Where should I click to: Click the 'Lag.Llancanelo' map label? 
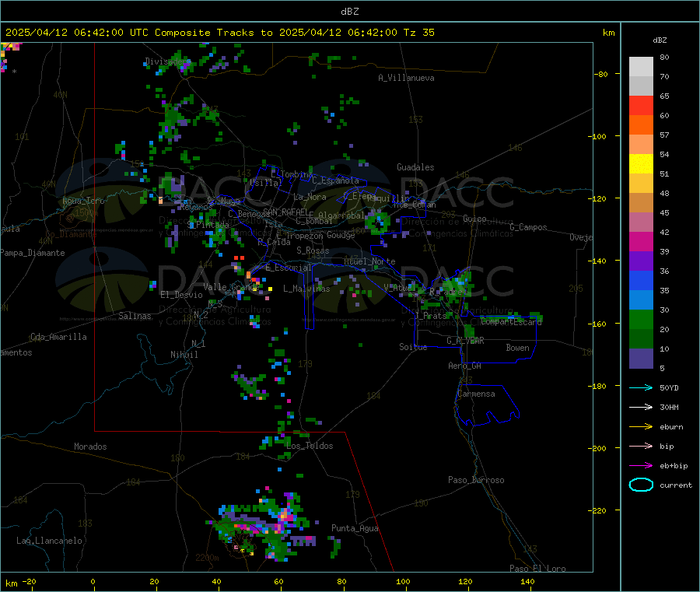49,541
